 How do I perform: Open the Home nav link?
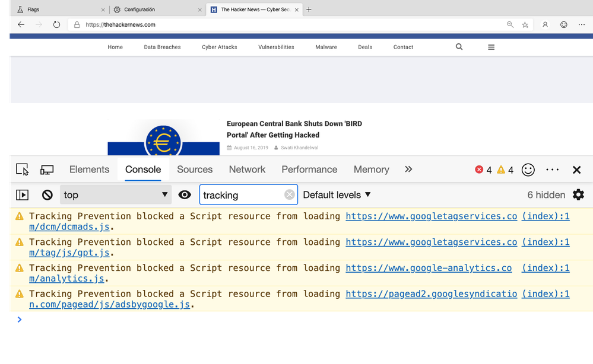point(115,47)
